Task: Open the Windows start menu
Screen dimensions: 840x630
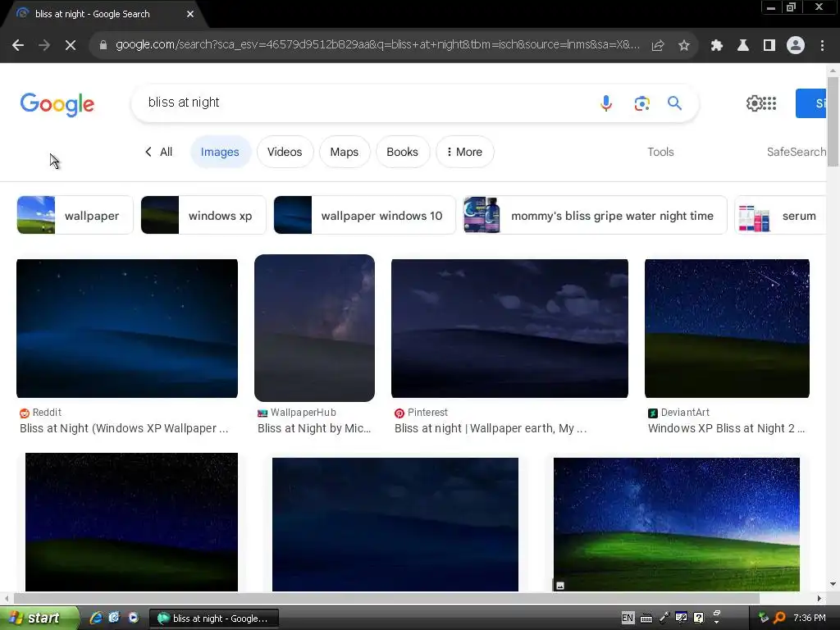Action: pos(39,619)
